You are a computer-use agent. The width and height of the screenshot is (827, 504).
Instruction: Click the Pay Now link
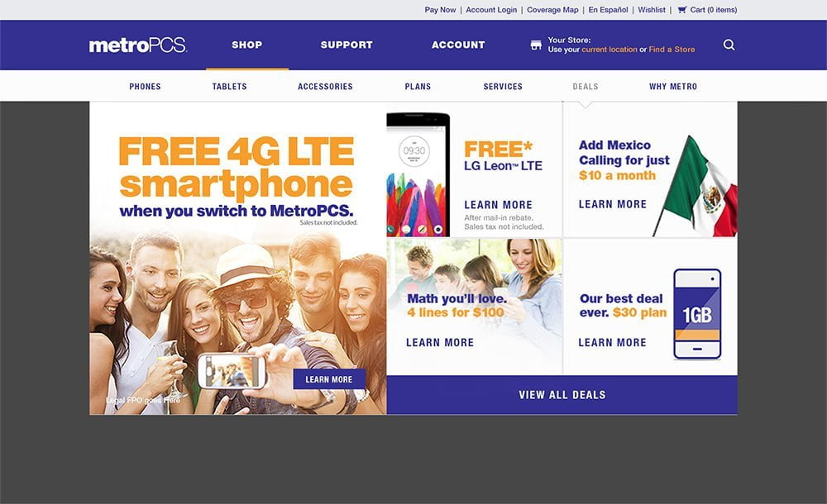(441, 9)
